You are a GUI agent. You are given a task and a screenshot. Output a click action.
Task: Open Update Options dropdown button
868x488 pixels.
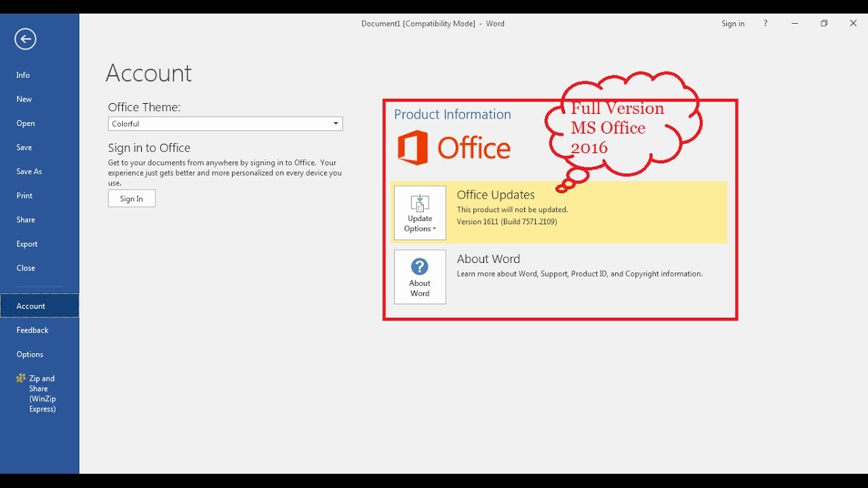coord(420,213)
